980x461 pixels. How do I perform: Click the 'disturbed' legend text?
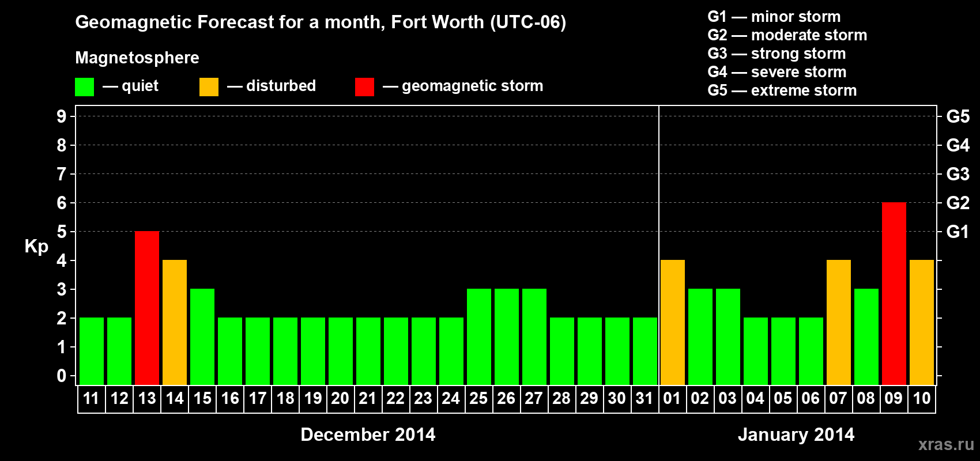click(x=281, y=86)
